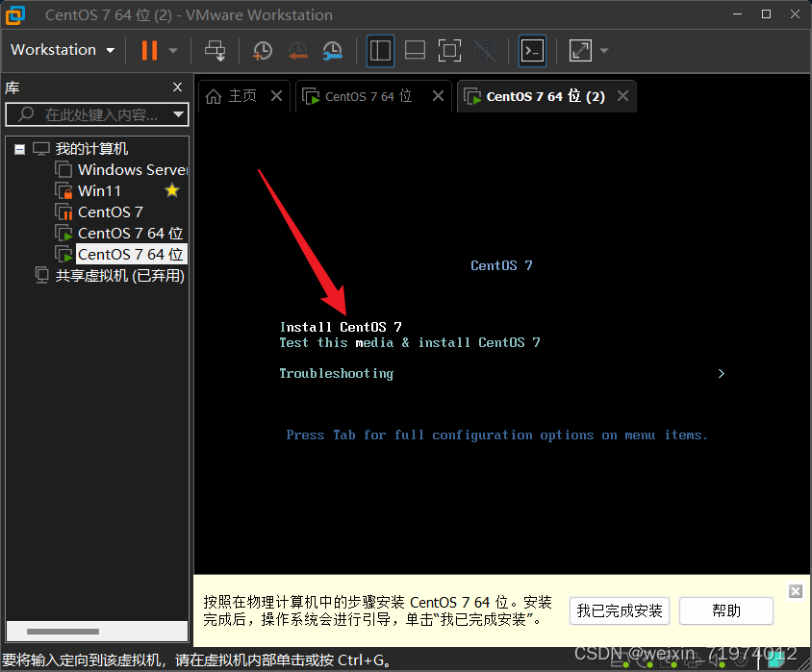The width and height of the screenshot is (812, 672).
Task: Select the CentOS 7 virtual machine entry
Action: (111, 212)
